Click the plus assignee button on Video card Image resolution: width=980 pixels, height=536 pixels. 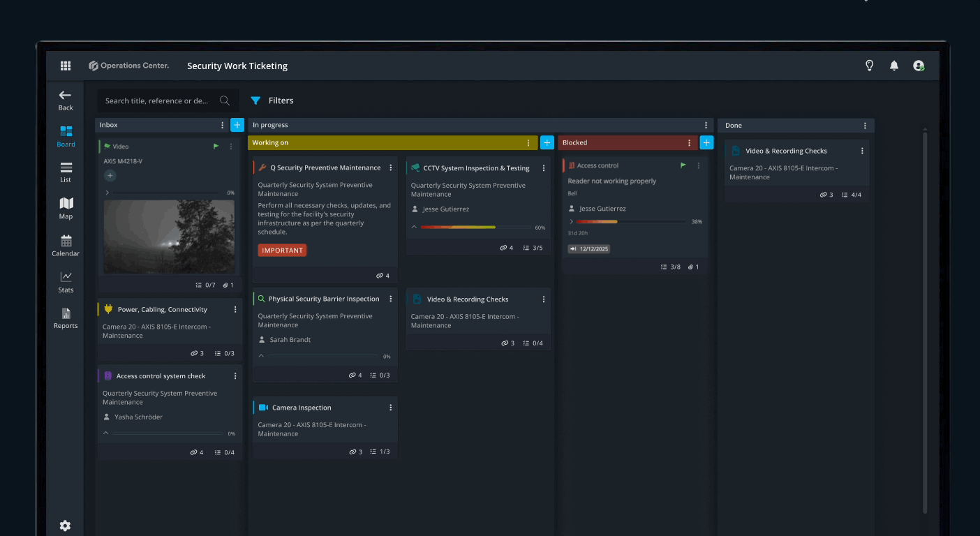tap(110, 176)
